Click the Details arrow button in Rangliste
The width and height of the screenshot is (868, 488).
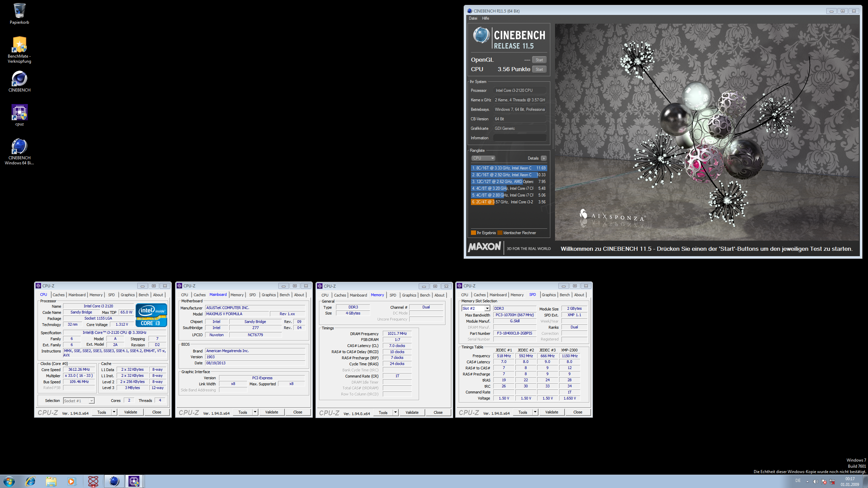tap(544, 158)
